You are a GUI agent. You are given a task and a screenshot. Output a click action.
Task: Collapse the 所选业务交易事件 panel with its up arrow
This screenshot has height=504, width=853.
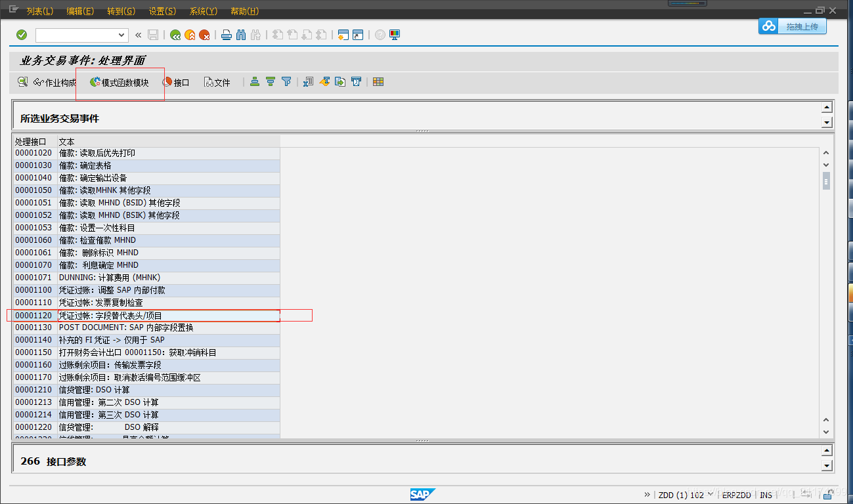click(x=826, y=106)
